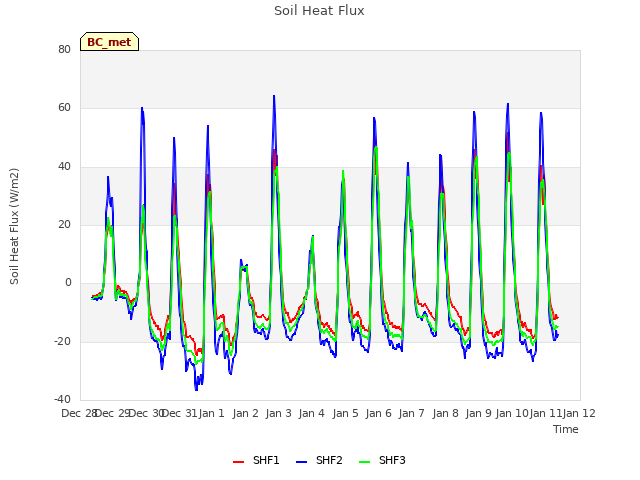Select the Soil Heat Flux chart title
The width and height of the screenshot is (640, 480).
[319, 11]
